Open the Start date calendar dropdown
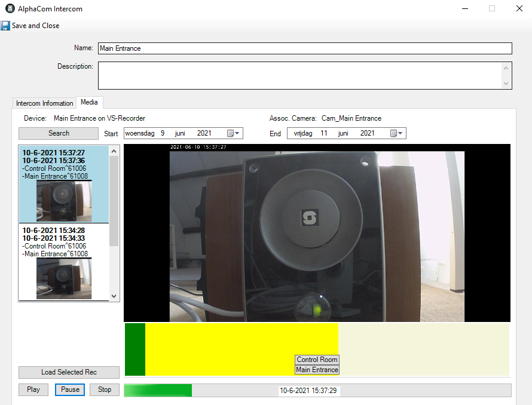This screenshot has height=405, width=532. point(234,133)
